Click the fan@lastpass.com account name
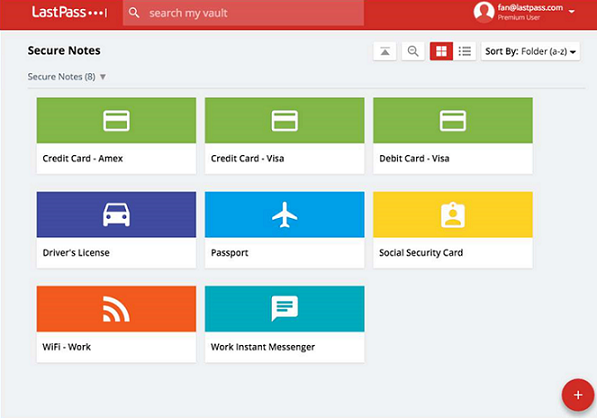The width and height of the screenshot is (597, 418). coord(530,7)
